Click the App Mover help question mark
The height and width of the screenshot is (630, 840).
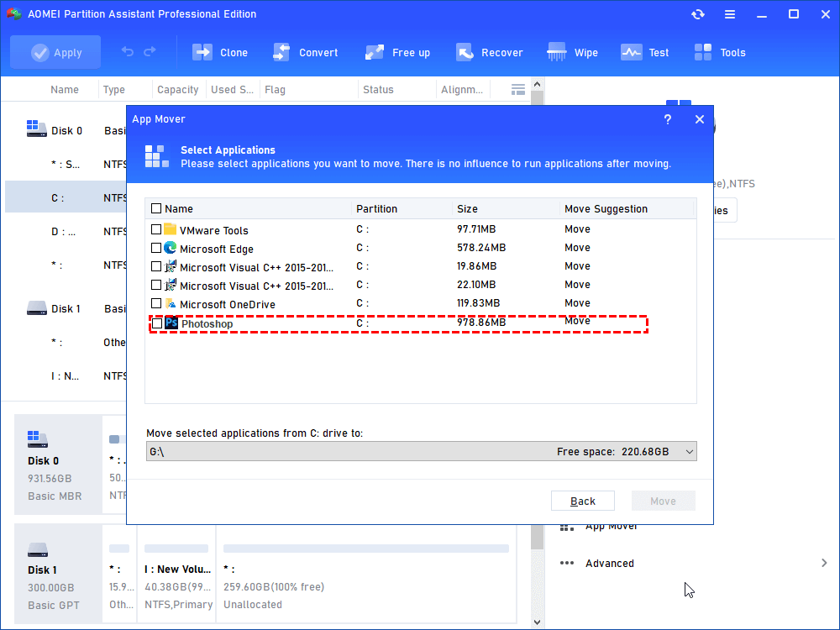(x=668, y=119)
